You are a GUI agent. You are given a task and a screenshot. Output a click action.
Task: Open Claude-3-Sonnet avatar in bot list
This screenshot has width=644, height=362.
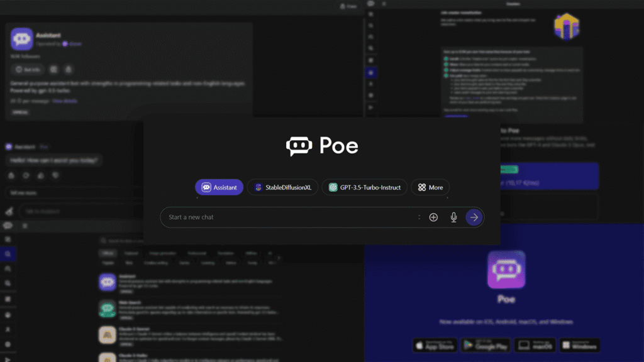pos(107,335)
